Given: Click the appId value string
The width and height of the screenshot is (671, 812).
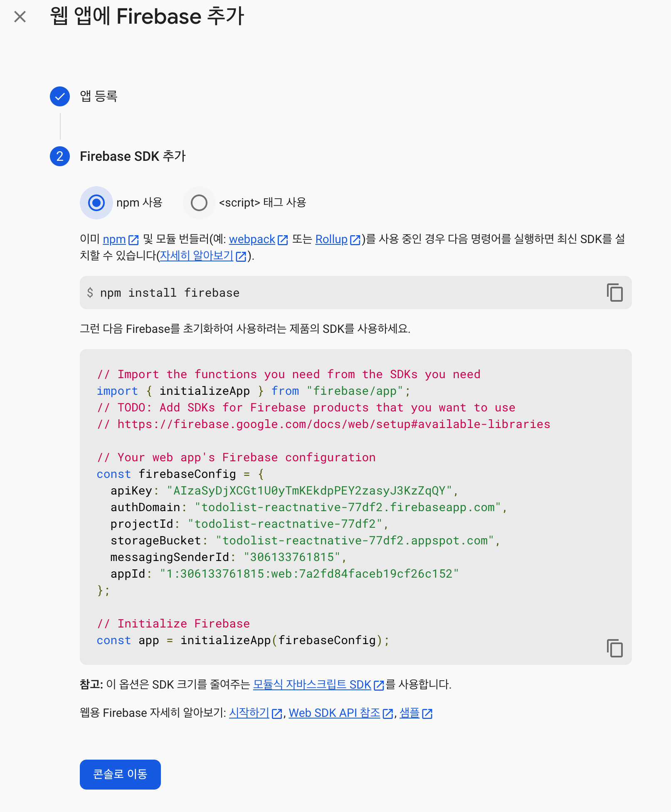Looking at the screenshot, I should tap(309, 574).
